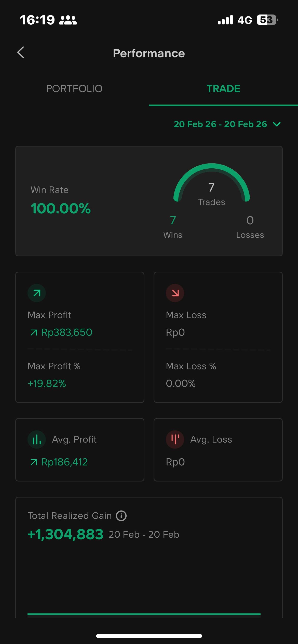Select the TRADE tab

coord(223,89)
